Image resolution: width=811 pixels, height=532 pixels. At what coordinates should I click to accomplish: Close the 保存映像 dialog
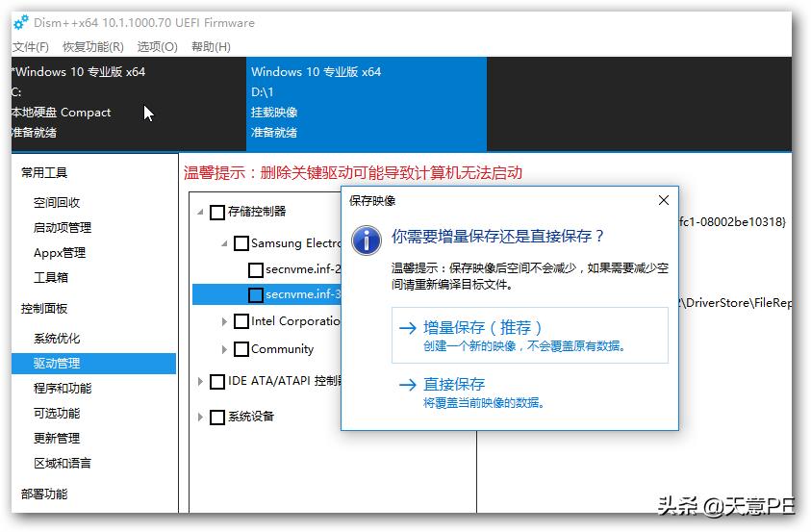(664, 200)
